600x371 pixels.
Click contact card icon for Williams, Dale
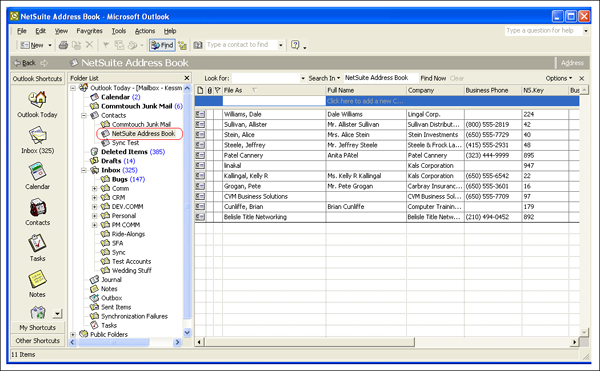pyautogui.click(x=200, y=114)
